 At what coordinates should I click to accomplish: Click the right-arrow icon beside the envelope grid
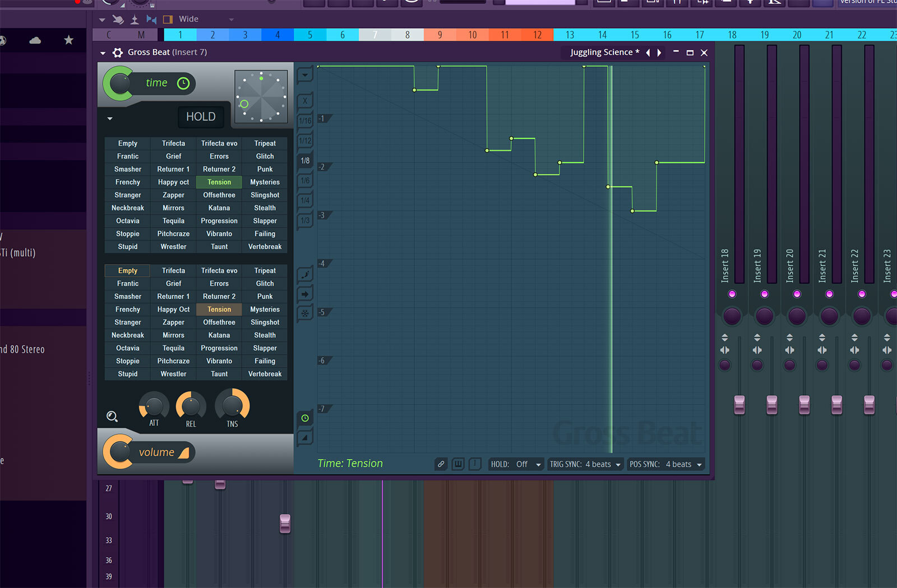(304, 294)
